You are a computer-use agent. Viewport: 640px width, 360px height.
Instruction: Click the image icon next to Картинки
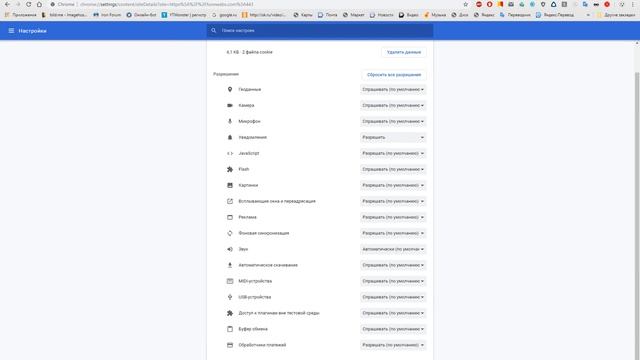pyautogui.click(x=230, y=185)
